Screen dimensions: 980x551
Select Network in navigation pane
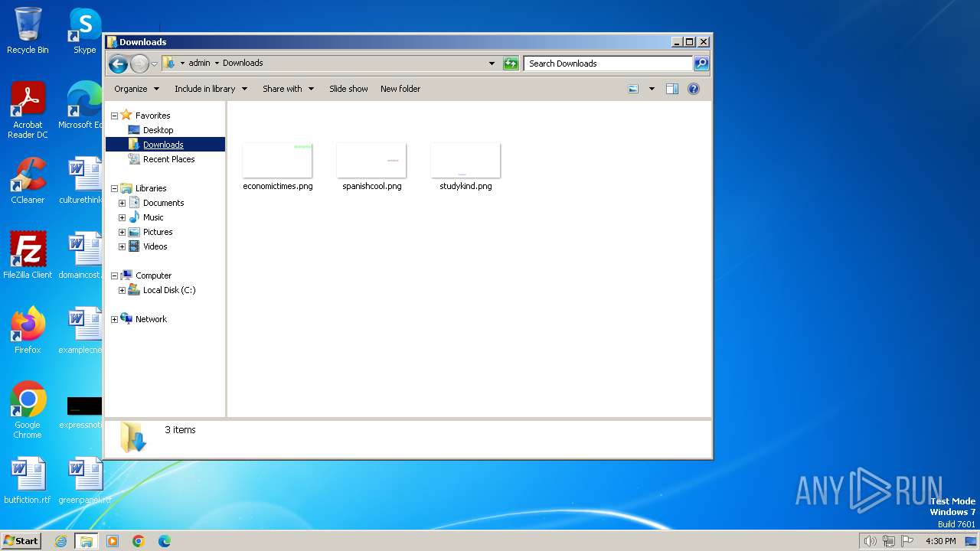[151, 319]
